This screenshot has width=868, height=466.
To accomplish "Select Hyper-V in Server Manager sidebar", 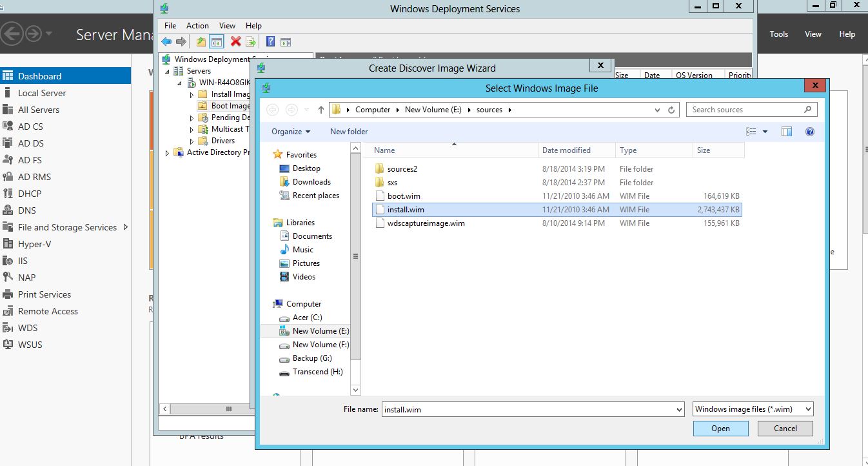I will pos(34,244).
